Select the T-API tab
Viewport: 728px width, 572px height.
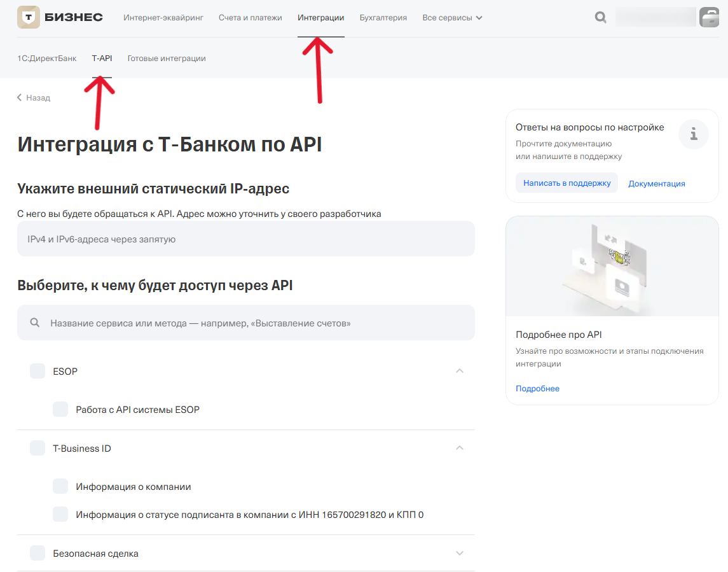click(x=102, y=59)
